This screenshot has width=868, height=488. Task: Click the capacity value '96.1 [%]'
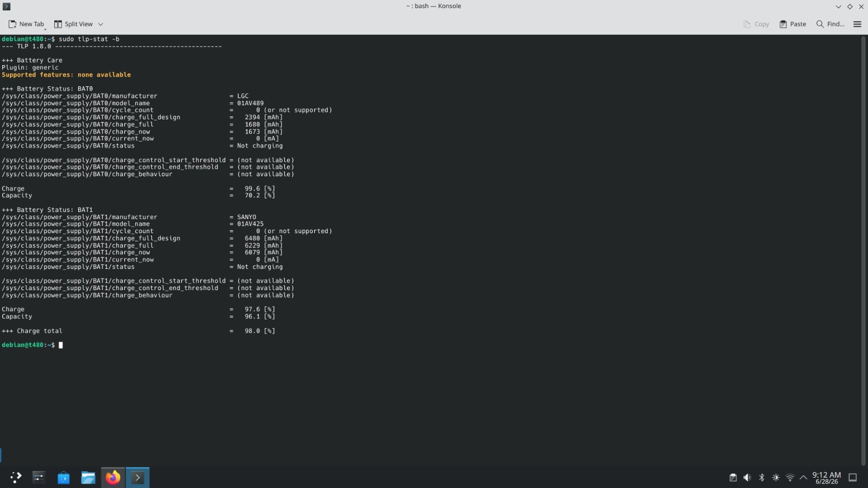260,317
